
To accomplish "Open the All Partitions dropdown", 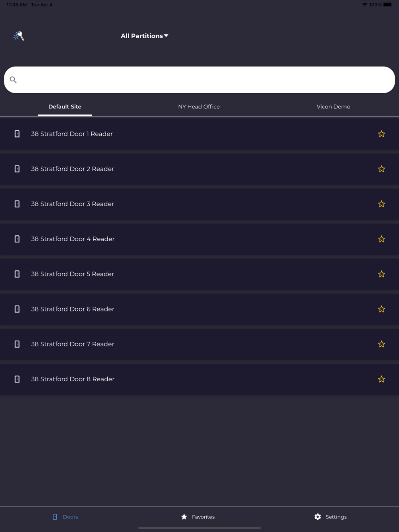I will point(144,36).
